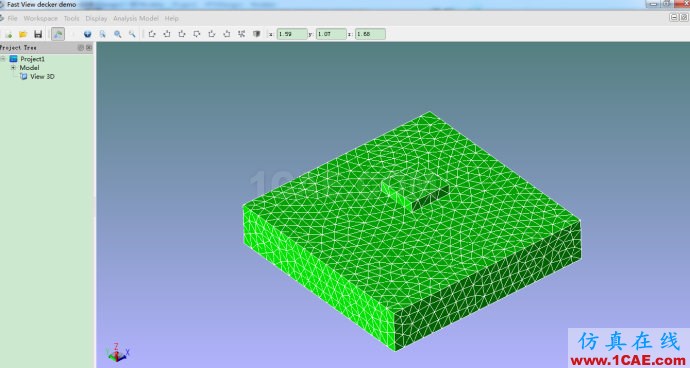Open the Help menu
The height and width of the screenshot is (368, 690).
[x=172, y=18]
